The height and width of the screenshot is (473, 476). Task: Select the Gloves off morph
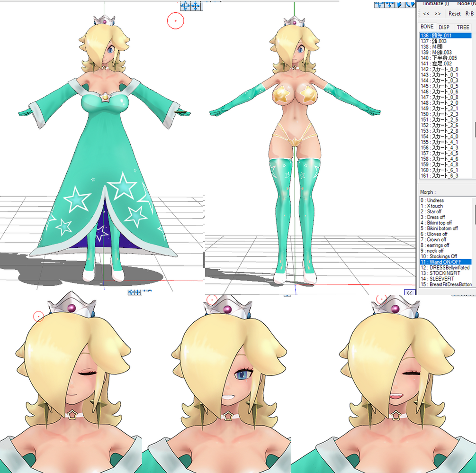click(x=445, y=234)
